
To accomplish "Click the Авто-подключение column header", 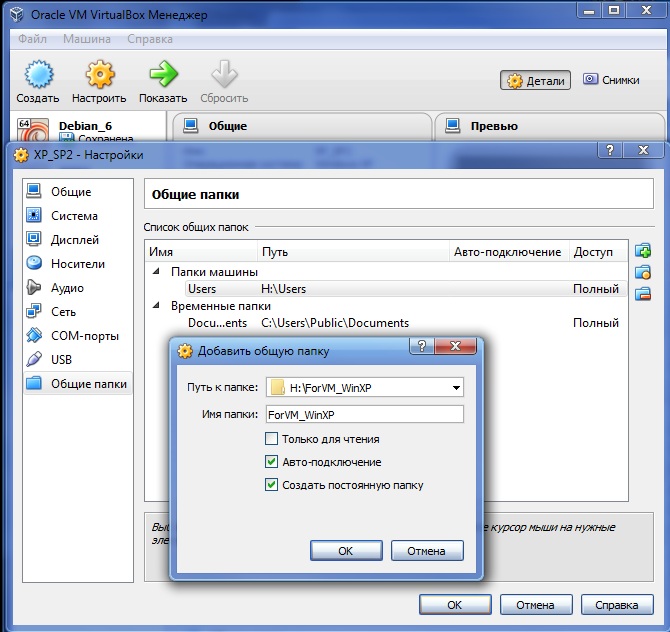I will click(x=509, y=252).
